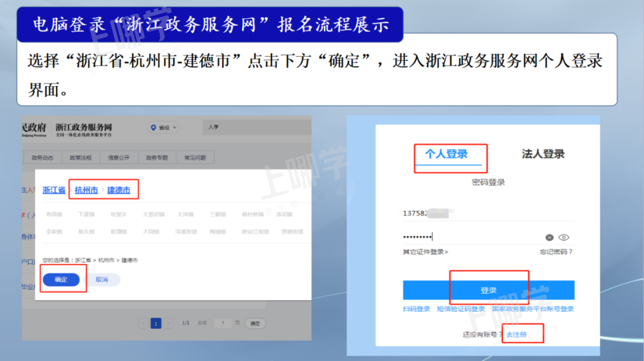Go to previous page arrow in pagination

click(x=143, y=323)
